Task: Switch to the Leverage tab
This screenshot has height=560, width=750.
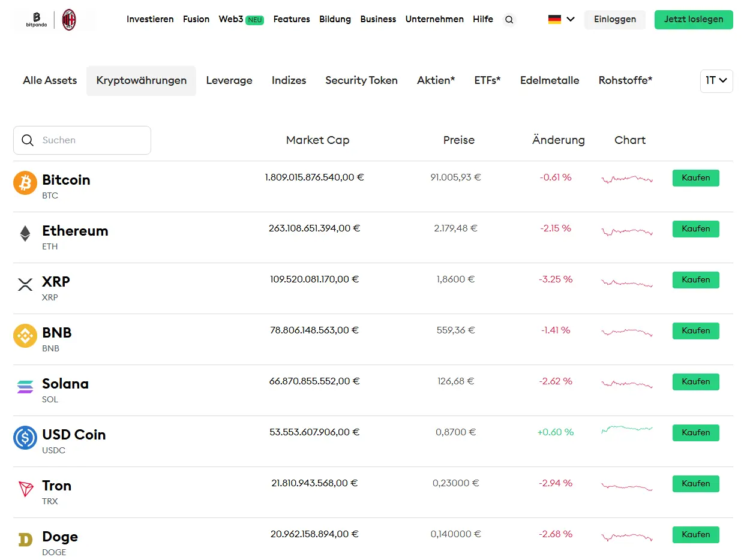Action: (229, 80)
